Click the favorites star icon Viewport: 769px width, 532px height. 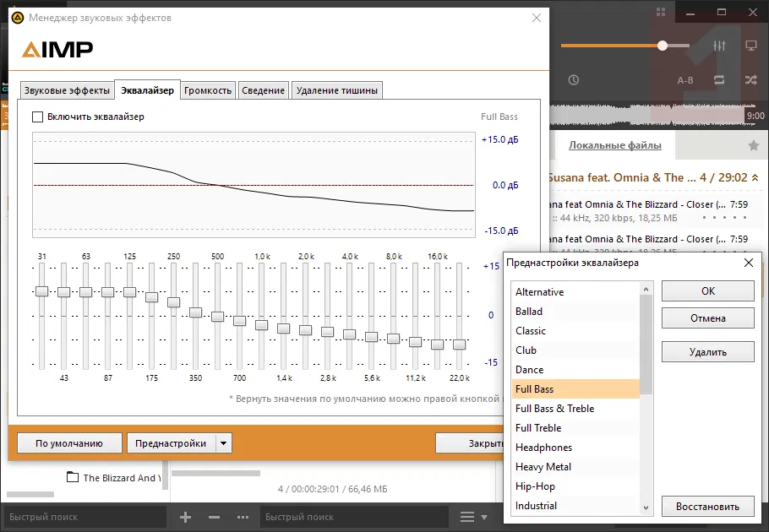click(x=754, y=145)
